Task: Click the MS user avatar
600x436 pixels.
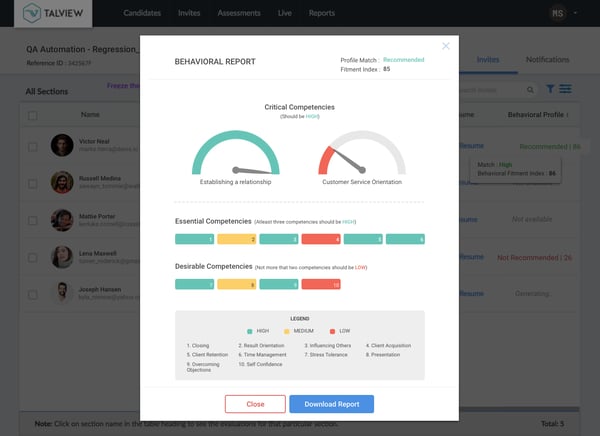Action: point(558,13)
